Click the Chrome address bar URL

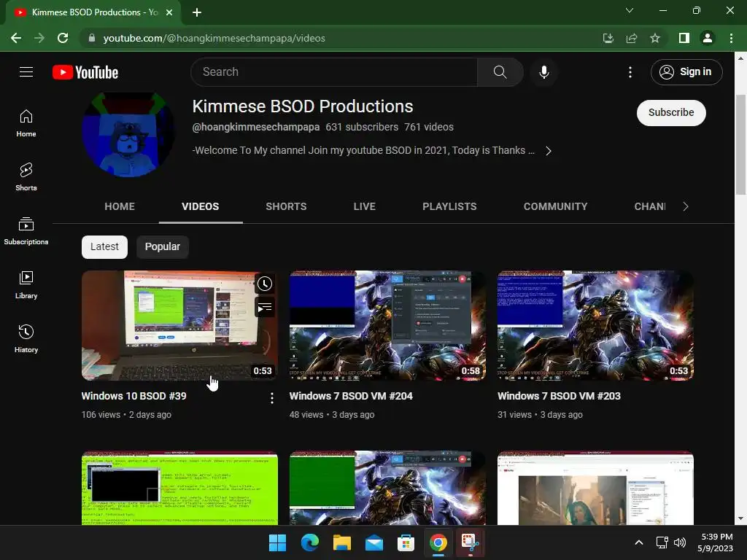tap(214, 38)
